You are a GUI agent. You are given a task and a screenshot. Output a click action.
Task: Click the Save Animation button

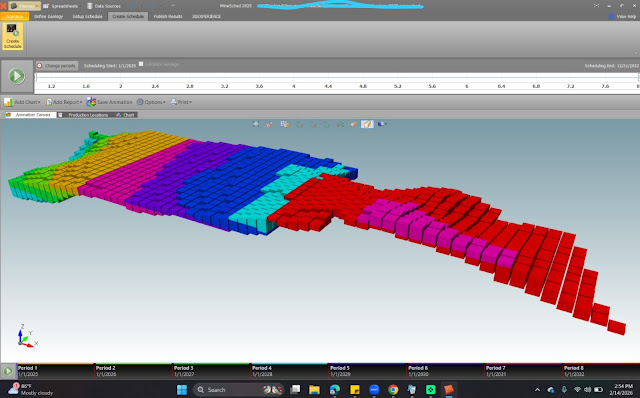pos(109,102)
